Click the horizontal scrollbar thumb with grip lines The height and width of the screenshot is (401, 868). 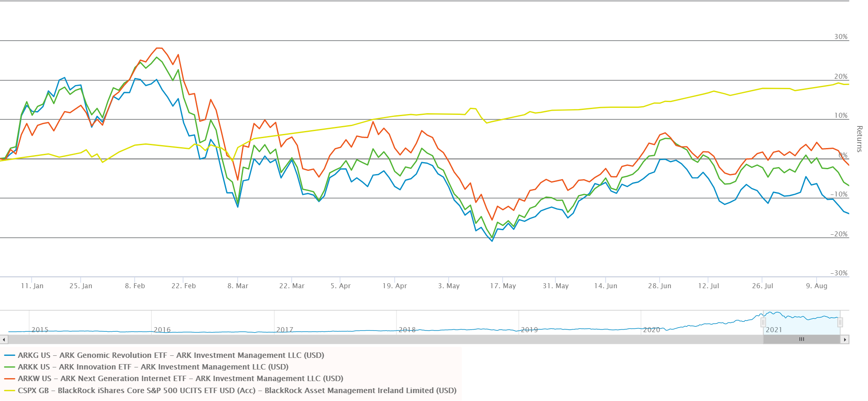(802, 340)
